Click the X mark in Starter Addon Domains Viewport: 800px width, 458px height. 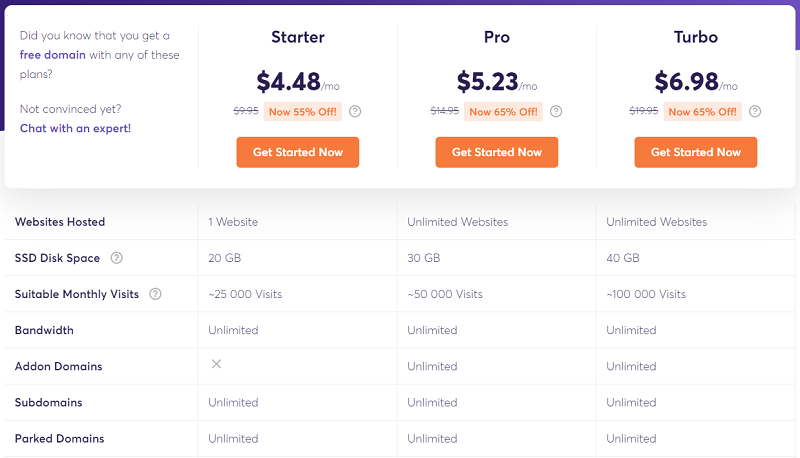tap(216, 364)
